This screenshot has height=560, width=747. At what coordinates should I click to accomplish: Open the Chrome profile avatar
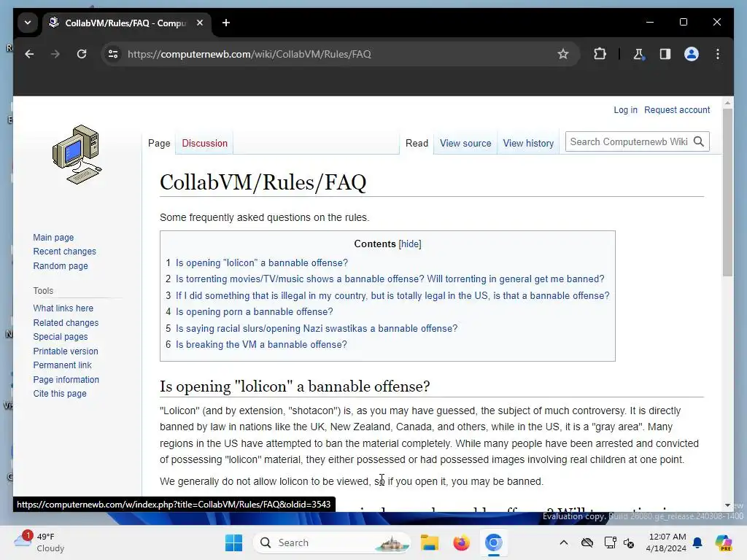point(692,54)
